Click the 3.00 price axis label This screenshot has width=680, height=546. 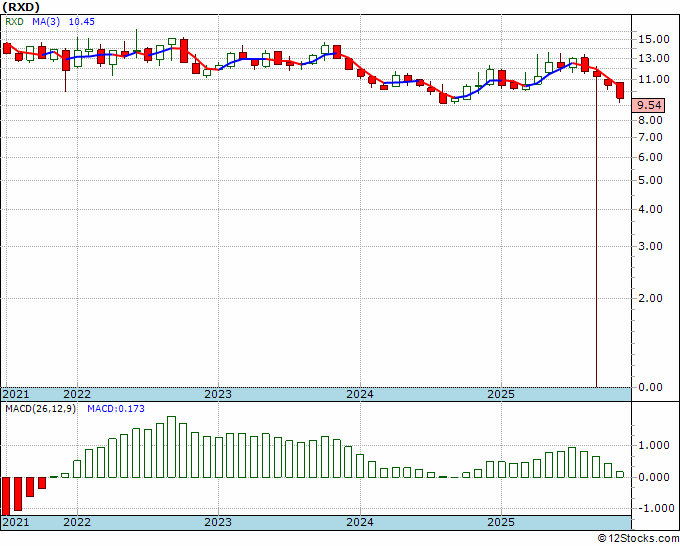[x=651, y=246]
